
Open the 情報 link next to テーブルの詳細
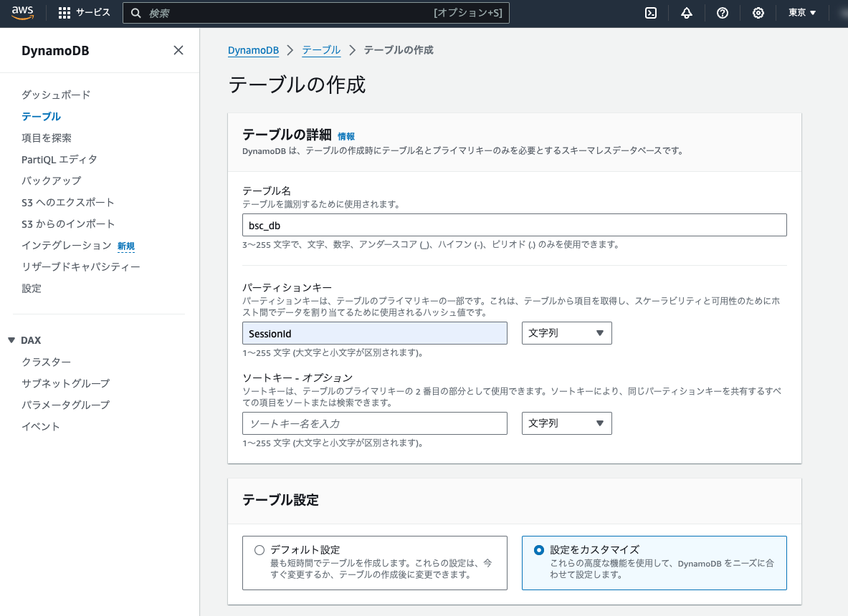[346, 135]
